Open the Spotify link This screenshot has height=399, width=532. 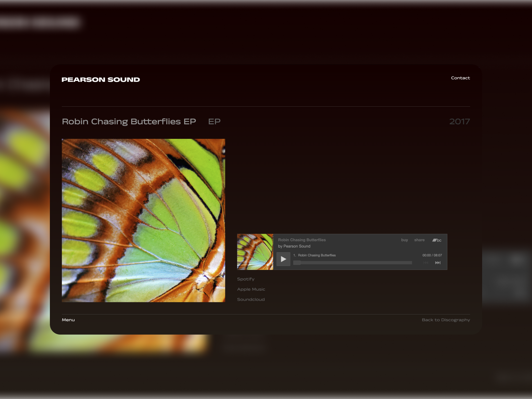[x=246, y=279]
